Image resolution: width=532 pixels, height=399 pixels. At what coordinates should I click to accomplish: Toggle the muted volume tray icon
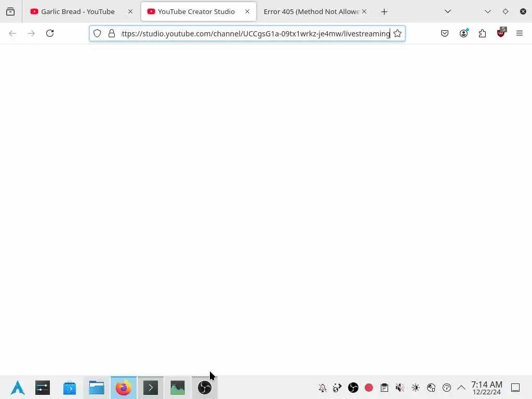coord(400,388)
